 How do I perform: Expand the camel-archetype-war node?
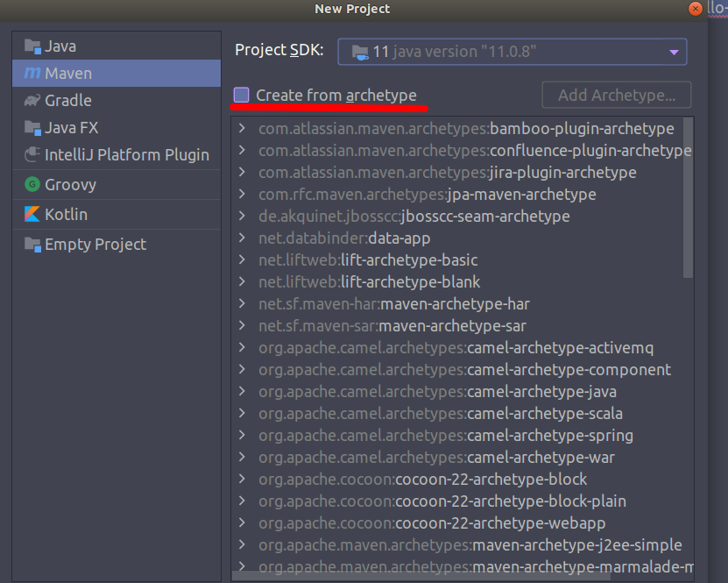tap(242, 457)
